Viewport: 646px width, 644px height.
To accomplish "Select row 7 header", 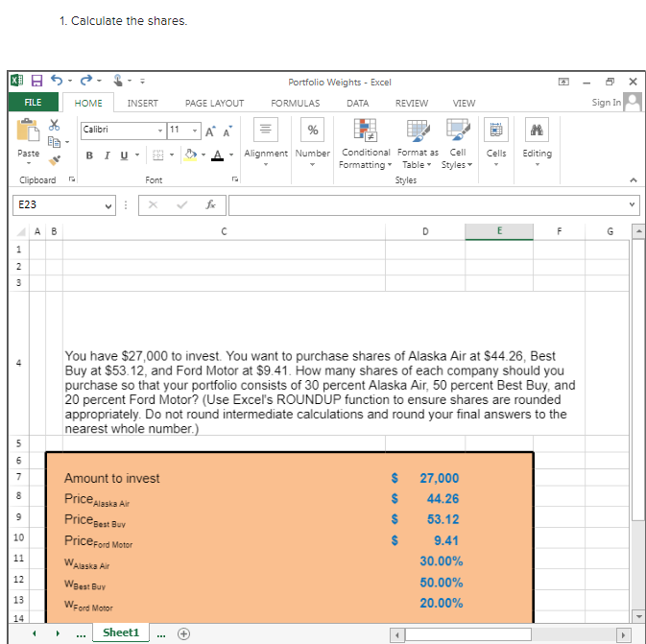I will click(x=18, y=477).
